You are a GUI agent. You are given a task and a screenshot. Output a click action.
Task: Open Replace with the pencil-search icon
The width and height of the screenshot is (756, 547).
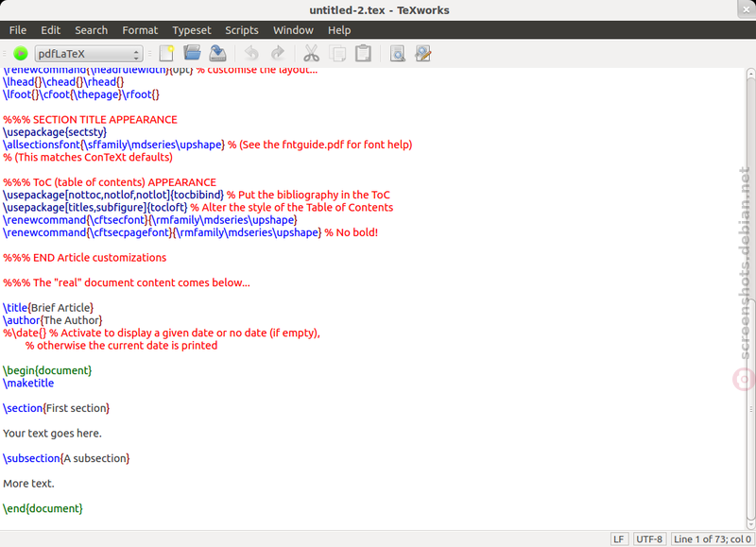click(422, 54)
